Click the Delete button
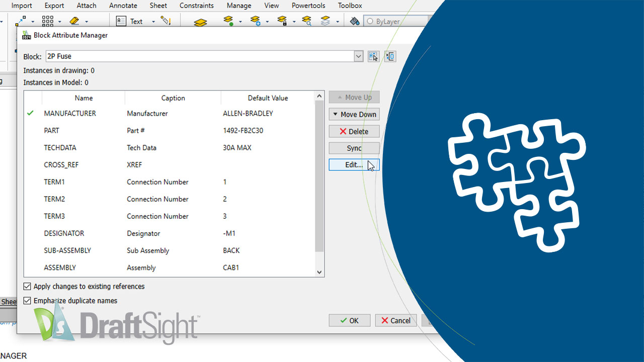This screenshot has height=362, width=644. 354,131
